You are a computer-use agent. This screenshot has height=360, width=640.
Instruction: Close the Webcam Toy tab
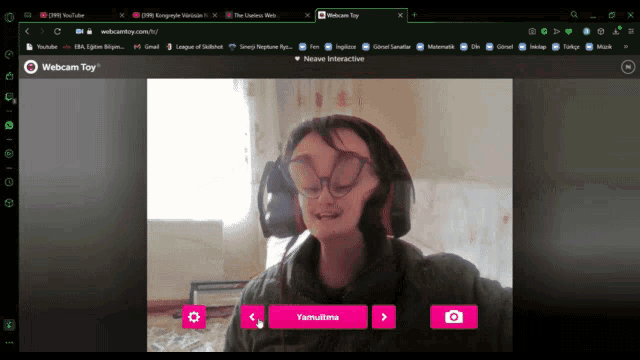pyautogui.click(x=400, y=15)
